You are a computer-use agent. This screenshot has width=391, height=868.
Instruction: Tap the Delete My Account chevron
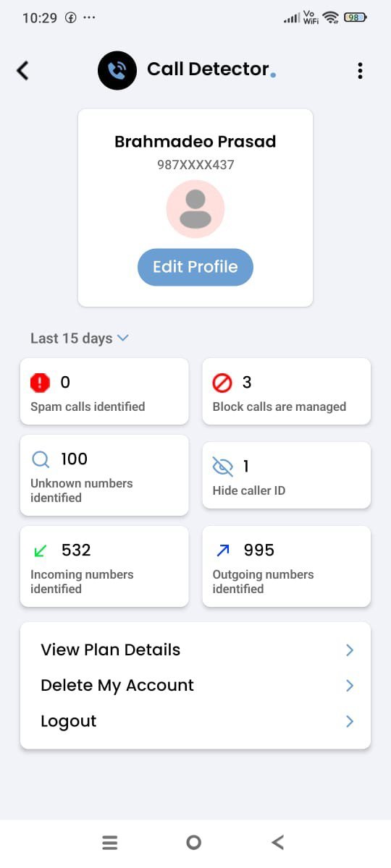click(350, 685)
